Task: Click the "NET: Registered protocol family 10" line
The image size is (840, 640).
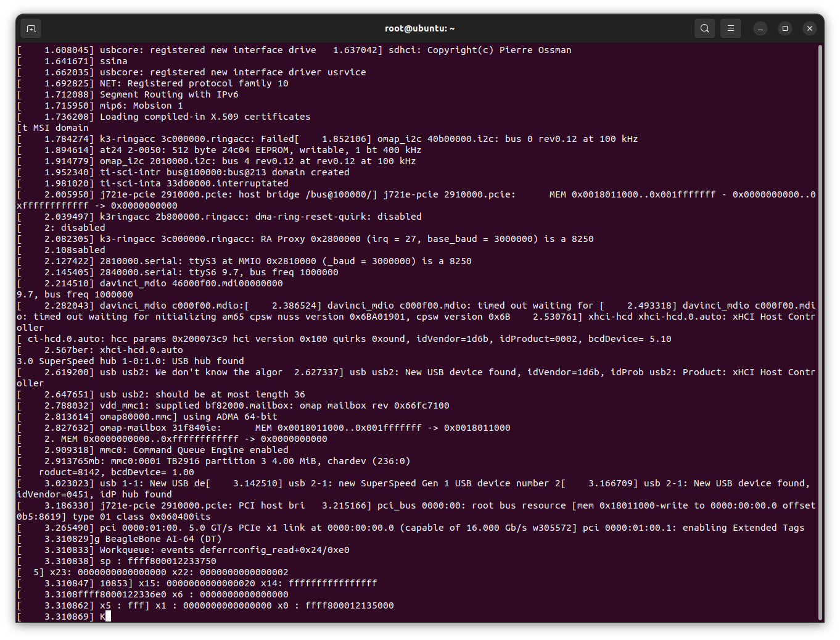Action: coord(152,83)
